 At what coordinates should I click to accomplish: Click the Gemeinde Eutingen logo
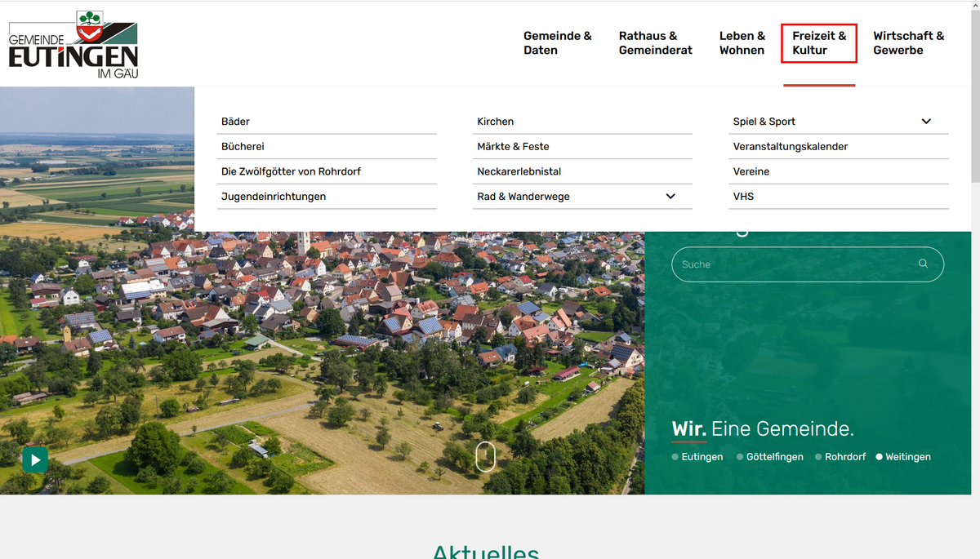pyautogui.click(x=73, y=45)
